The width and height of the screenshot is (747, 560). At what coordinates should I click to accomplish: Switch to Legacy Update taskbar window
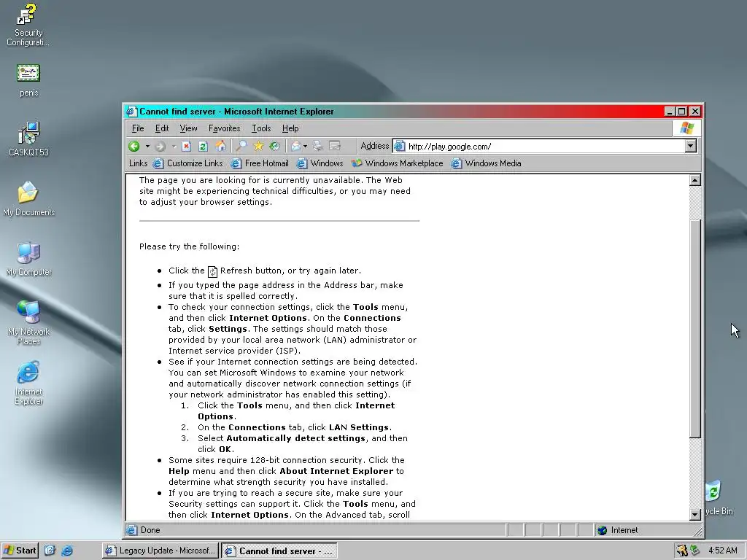(x=160, y=551)
